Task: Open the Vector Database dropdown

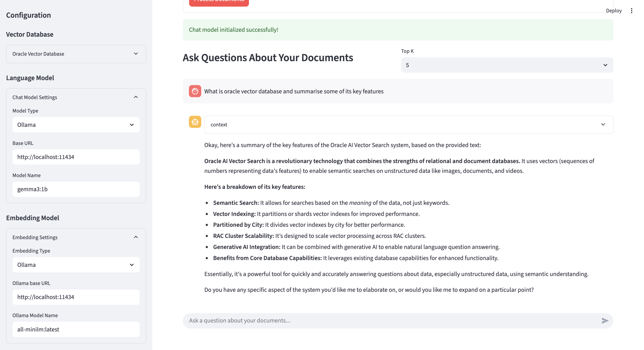Action: point(76,54)
